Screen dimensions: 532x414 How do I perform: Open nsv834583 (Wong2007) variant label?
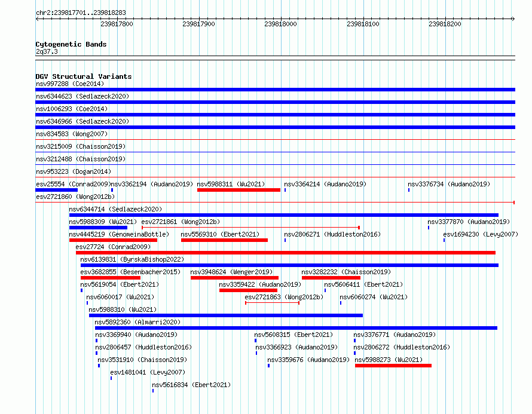72,134
